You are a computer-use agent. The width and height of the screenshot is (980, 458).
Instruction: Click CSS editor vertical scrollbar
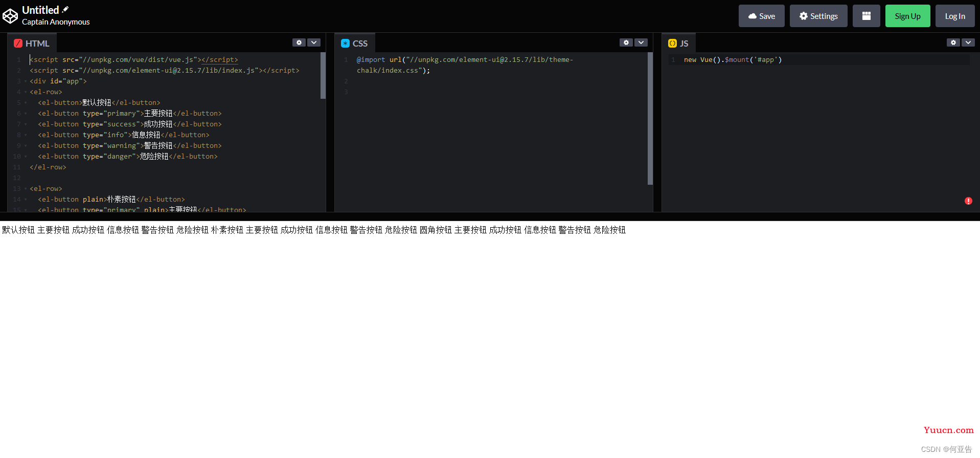(x=650, y=118)
